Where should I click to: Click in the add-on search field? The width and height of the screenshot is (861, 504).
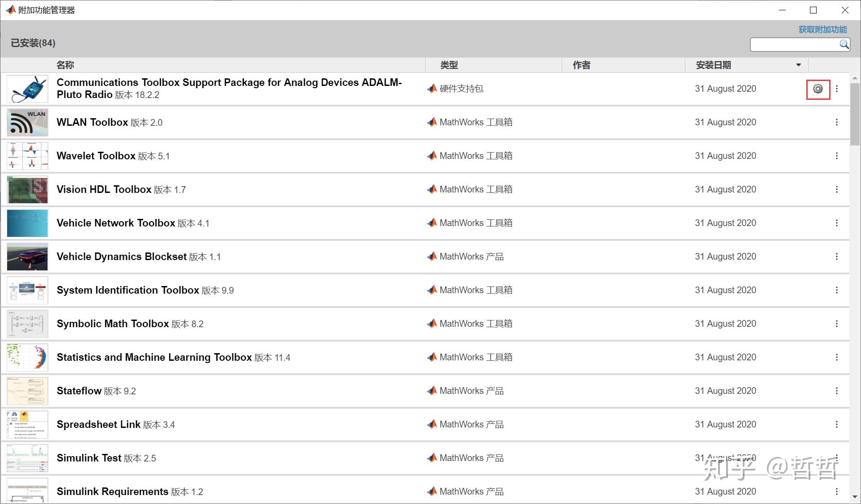(x=794, y=44)
